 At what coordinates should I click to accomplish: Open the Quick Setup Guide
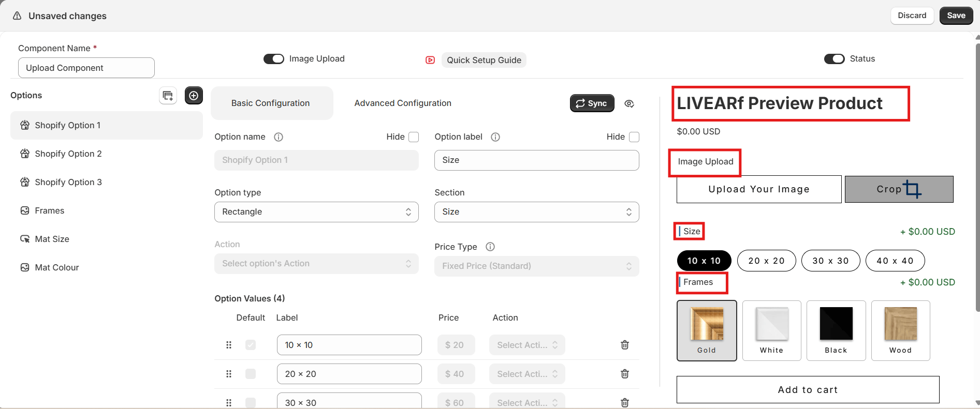tap(484, 60)
